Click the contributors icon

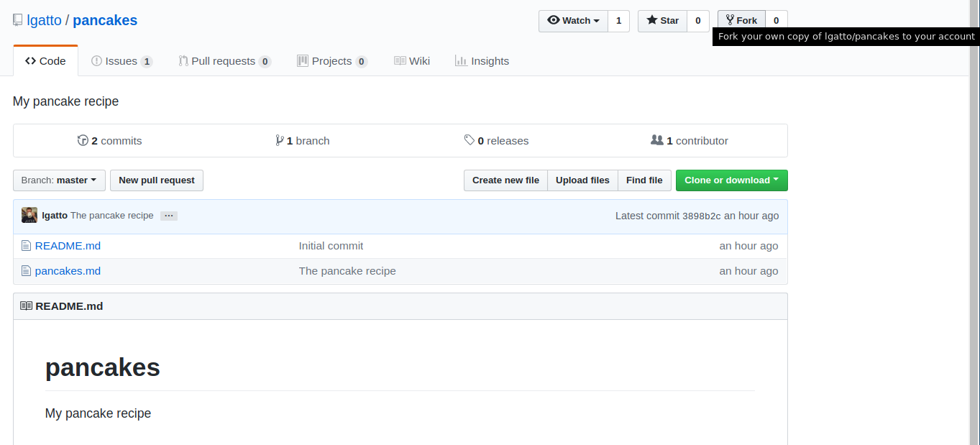(x=657, y=140)
